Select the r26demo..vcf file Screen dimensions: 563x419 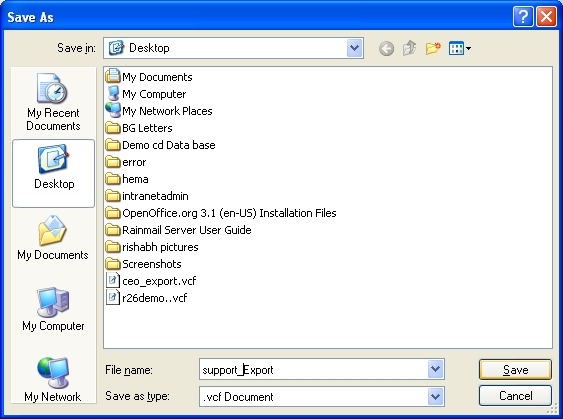click(146, 298)
